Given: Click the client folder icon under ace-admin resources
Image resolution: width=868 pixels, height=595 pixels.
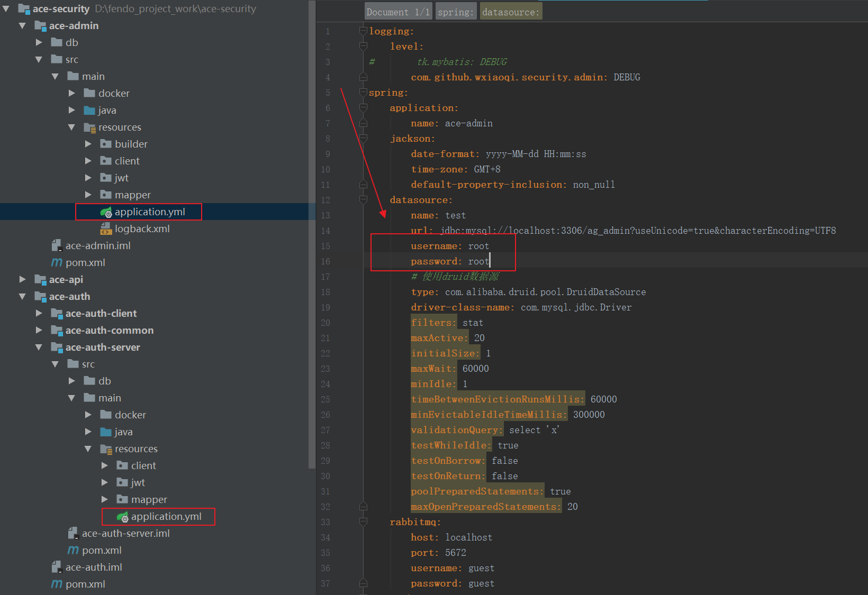Looking at the screenshot, I should (x=106, y=161).
